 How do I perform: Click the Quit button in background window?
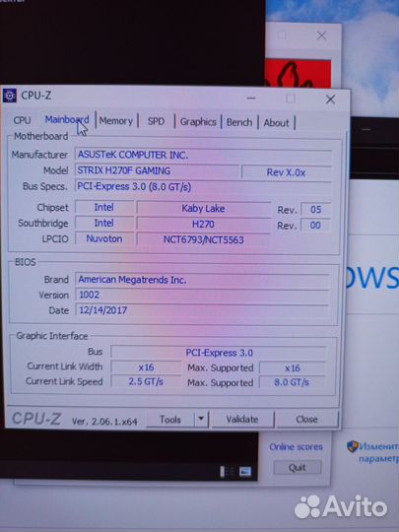click(298, 468)
